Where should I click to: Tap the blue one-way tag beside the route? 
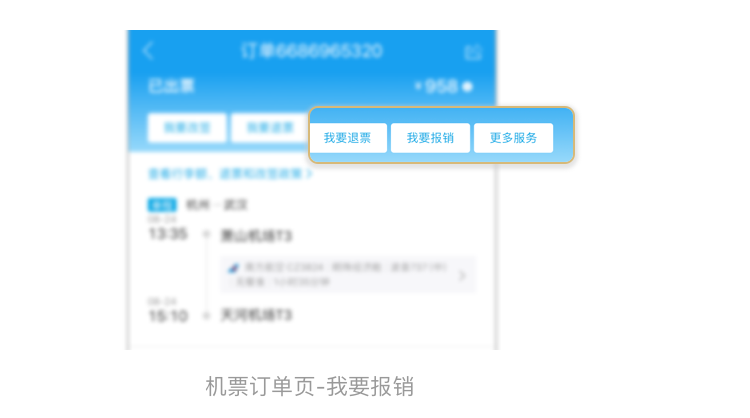[162, 205]
